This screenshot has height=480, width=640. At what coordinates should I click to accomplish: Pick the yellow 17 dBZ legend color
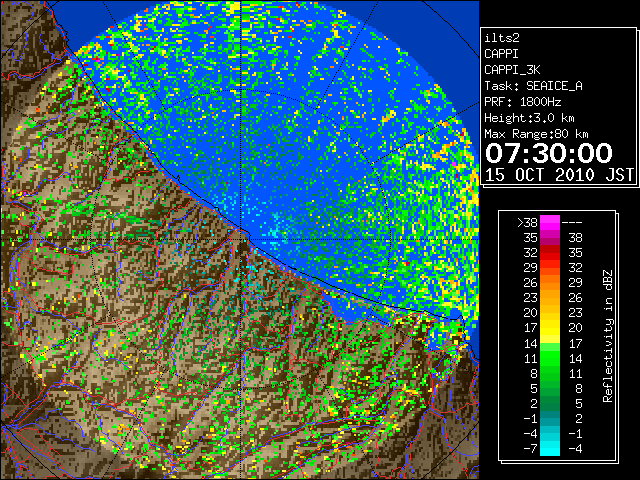[550, 328]
